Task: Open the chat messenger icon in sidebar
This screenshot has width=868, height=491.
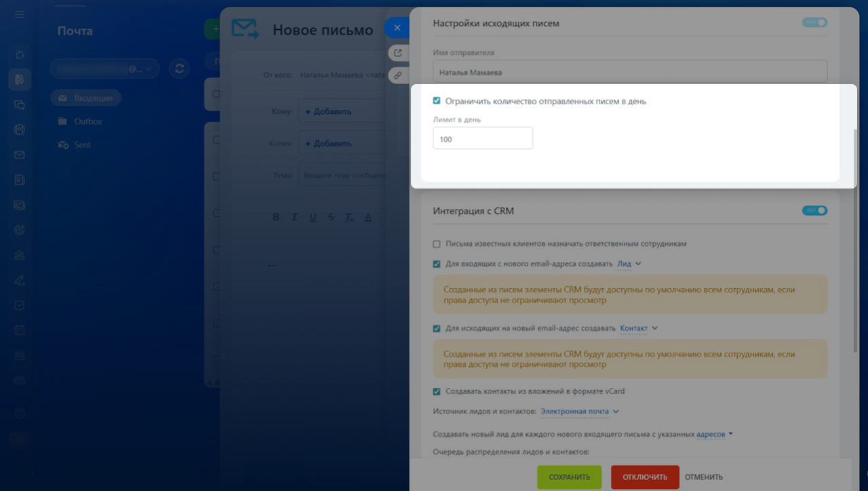Action: pos(20,105)
